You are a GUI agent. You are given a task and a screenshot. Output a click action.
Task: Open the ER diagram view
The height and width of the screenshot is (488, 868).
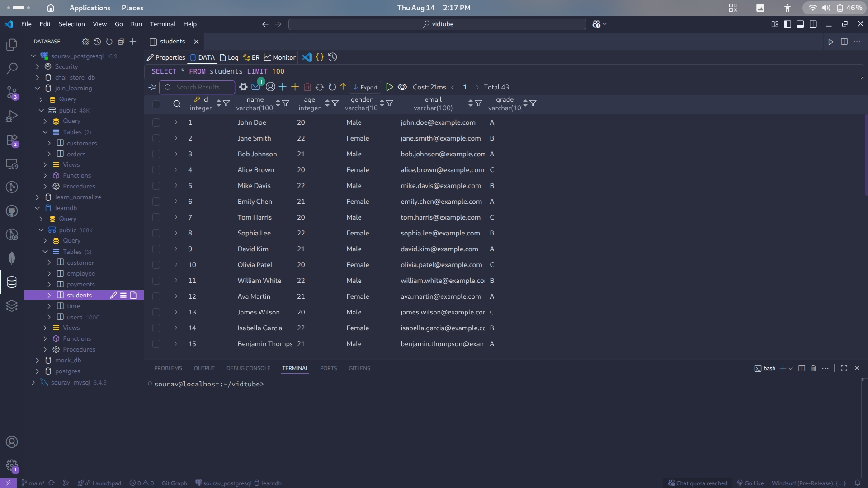coord(251,57)
